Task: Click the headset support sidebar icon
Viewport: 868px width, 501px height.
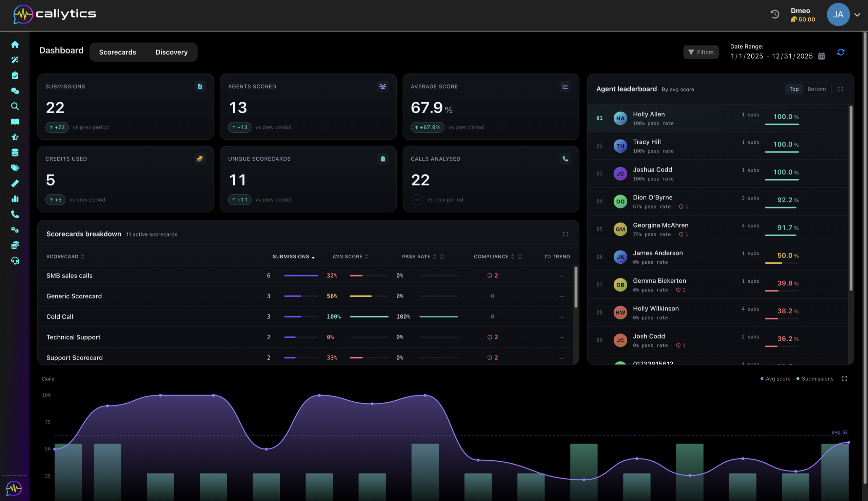Action: (x=15, y=260)
